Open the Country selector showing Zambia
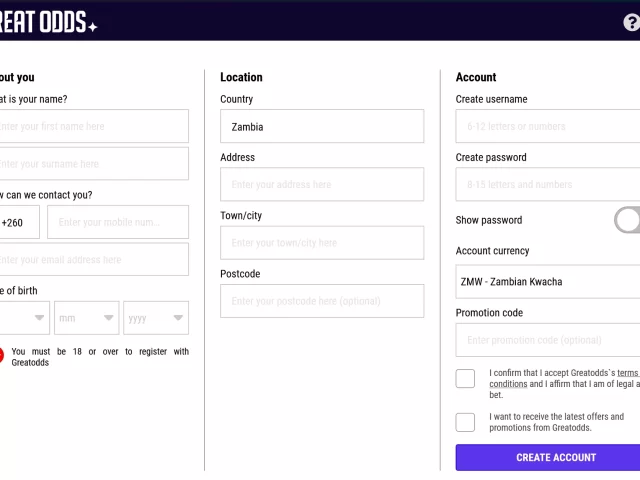640x480 pixels. click(322, 126)
